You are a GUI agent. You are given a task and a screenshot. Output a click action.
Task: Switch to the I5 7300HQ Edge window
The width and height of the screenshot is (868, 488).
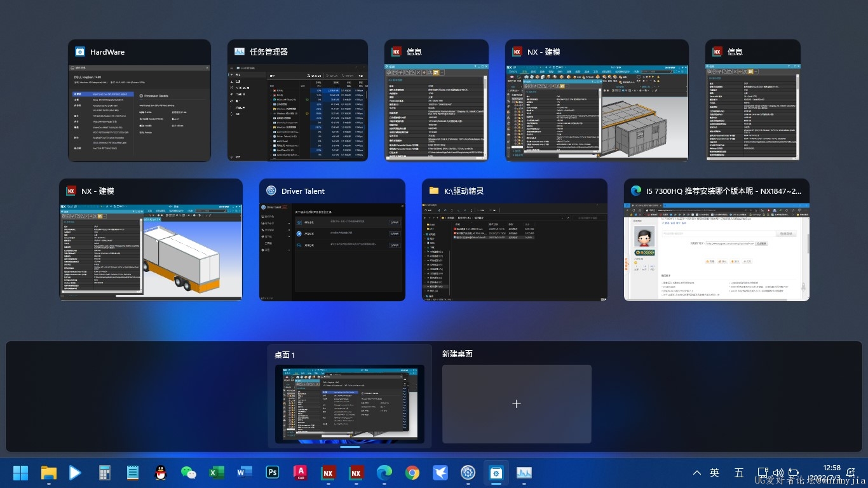click(717, 240)
